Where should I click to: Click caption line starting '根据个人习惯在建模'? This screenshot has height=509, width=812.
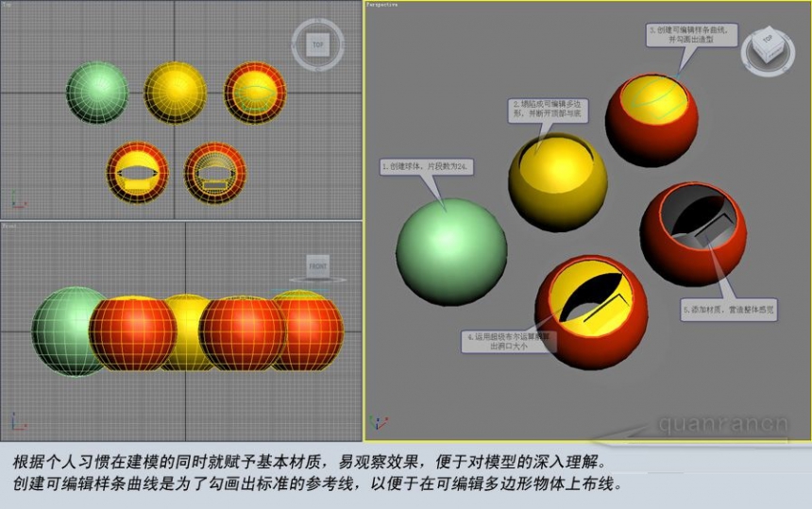(309, 462)
